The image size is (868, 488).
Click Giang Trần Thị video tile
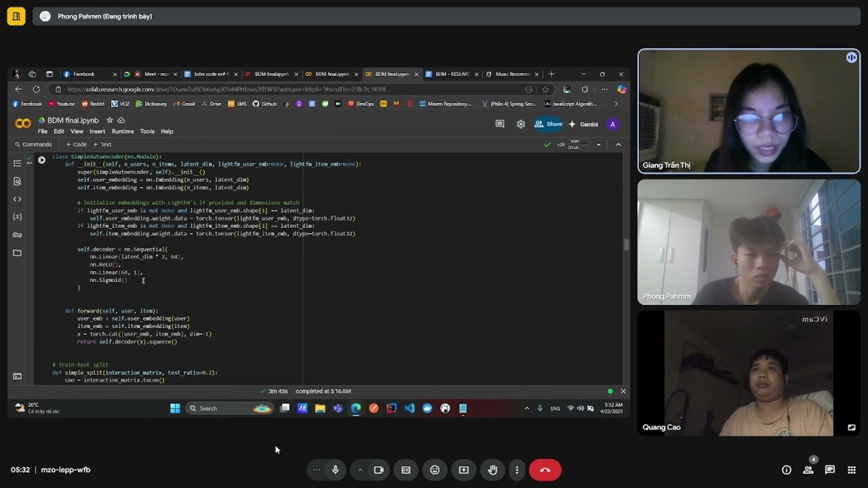point(749,111)
